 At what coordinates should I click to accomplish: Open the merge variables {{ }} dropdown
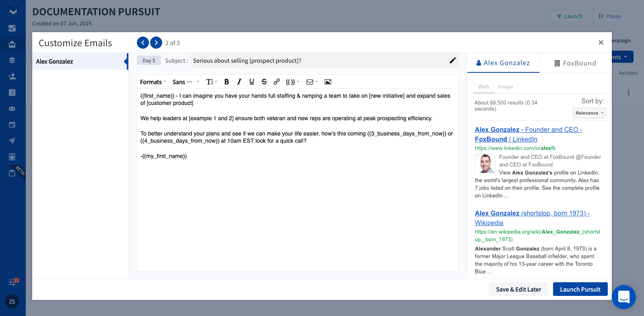coord(293,82)
